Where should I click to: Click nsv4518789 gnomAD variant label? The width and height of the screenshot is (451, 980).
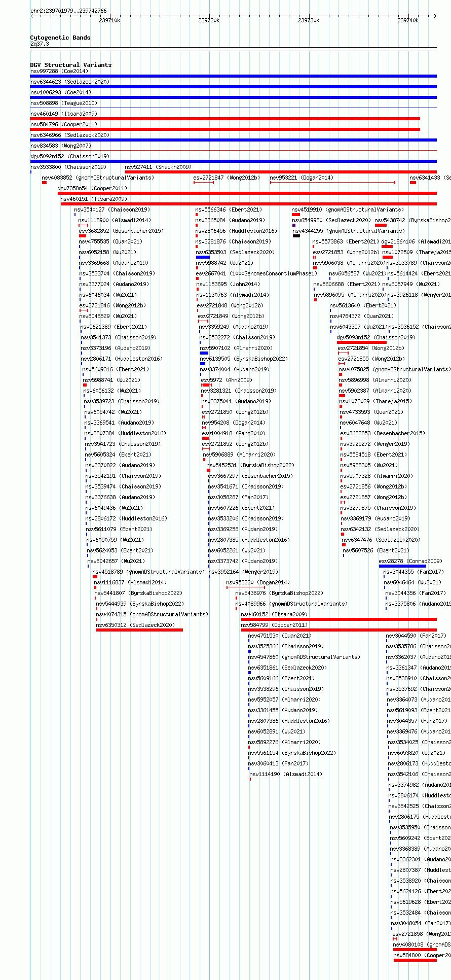(x=148, y=572)
